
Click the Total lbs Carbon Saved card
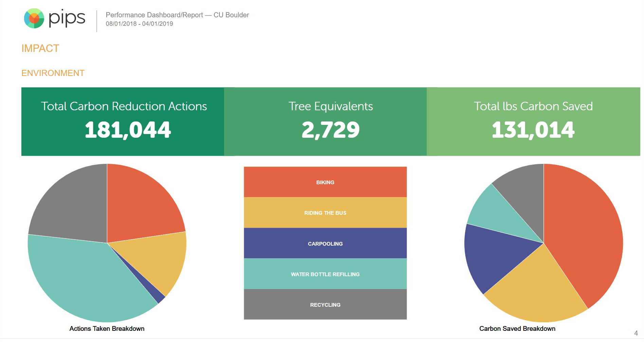pyautogui.click(x=533, y=121)
